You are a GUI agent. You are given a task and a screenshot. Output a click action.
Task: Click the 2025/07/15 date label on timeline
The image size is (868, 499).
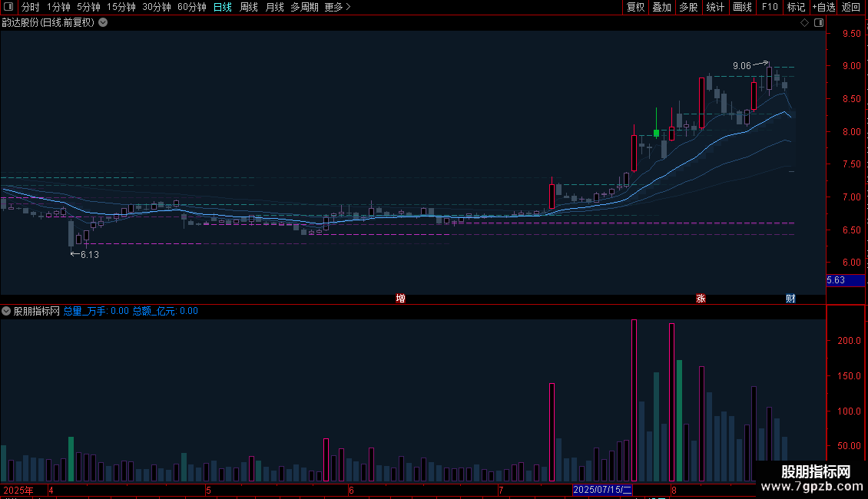point(602,490)
